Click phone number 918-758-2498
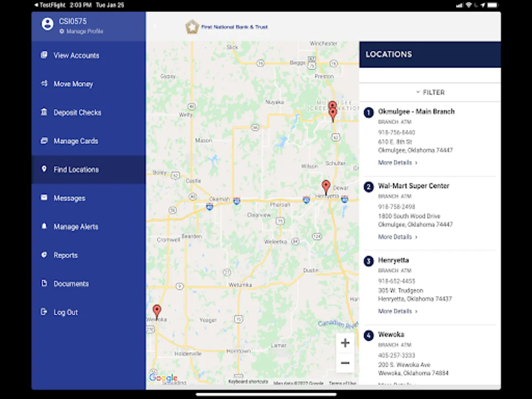This screenshot has width=532, height=399. click(396, 207)
